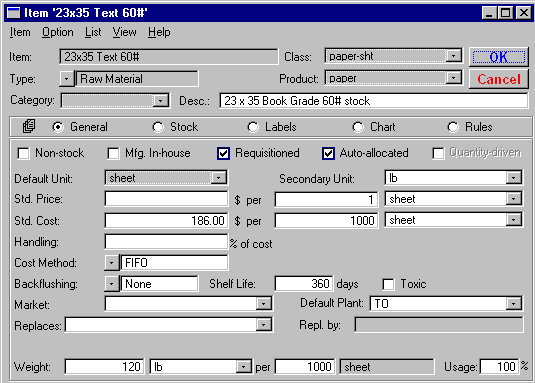Open the Option menu
Image resolution: width=535 pixels, height=383 pixels.
point(58,32)
